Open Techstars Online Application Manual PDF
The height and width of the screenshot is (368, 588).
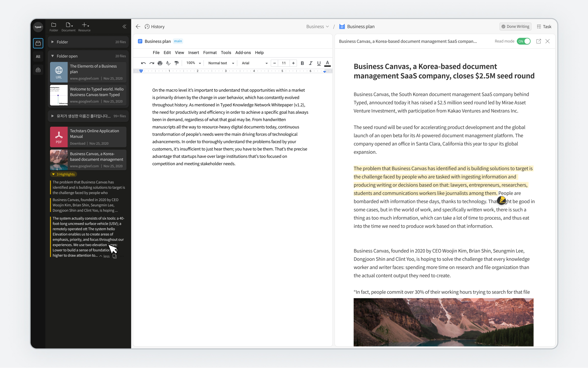[x=88, y=137]
